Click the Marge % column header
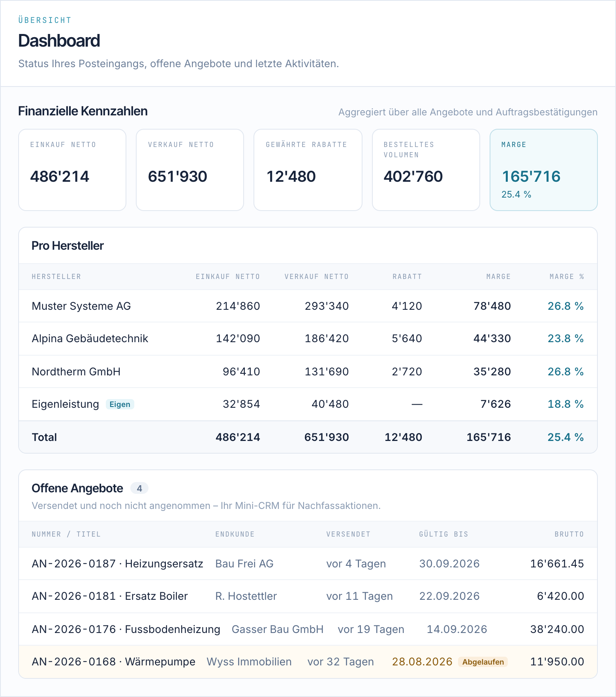Screen dimensions: 616x697 (x=567, y=277)
